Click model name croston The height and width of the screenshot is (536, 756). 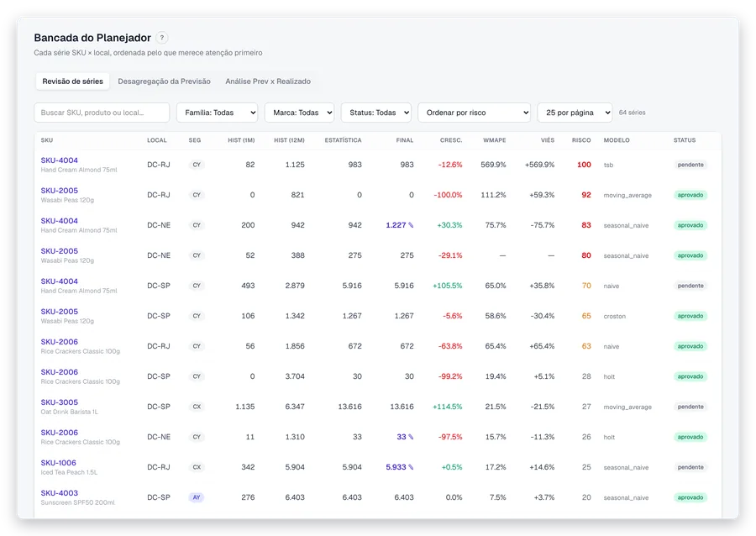pyautogui.click(x=615, y=316)
